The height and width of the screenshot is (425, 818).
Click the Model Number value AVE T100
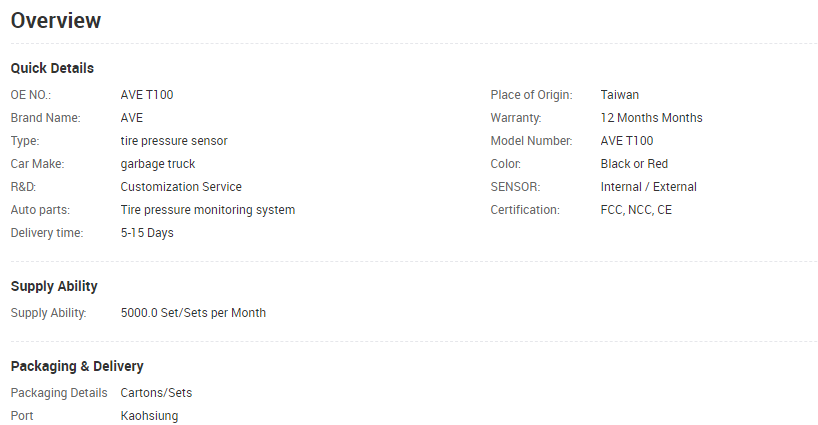coord(627,141)
